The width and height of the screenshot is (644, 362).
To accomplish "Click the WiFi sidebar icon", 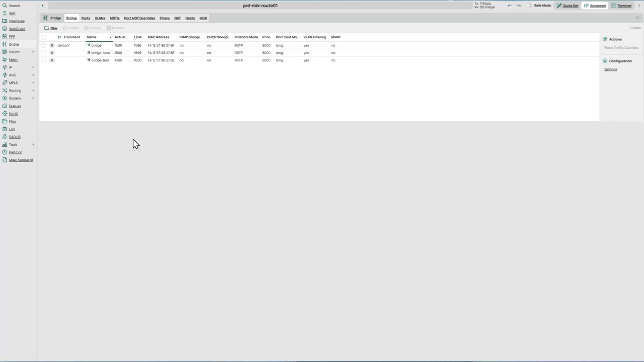I will [x=5, y=14].
